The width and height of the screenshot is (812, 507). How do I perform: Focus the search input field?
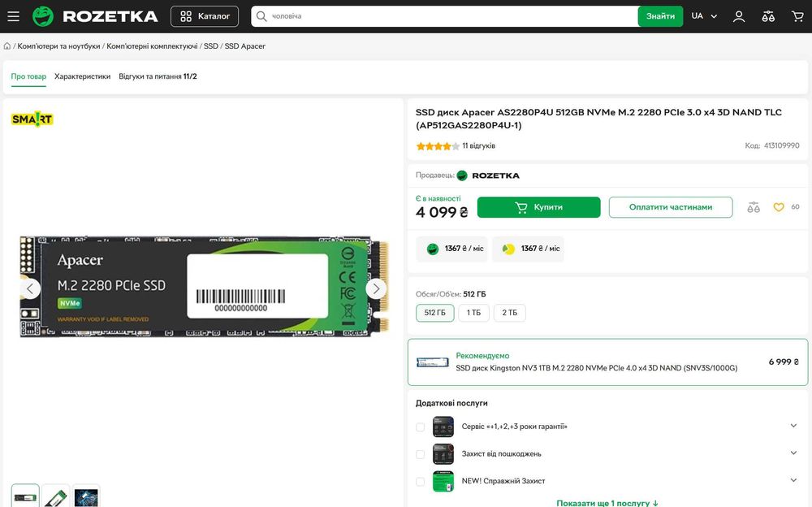(444, 16)
